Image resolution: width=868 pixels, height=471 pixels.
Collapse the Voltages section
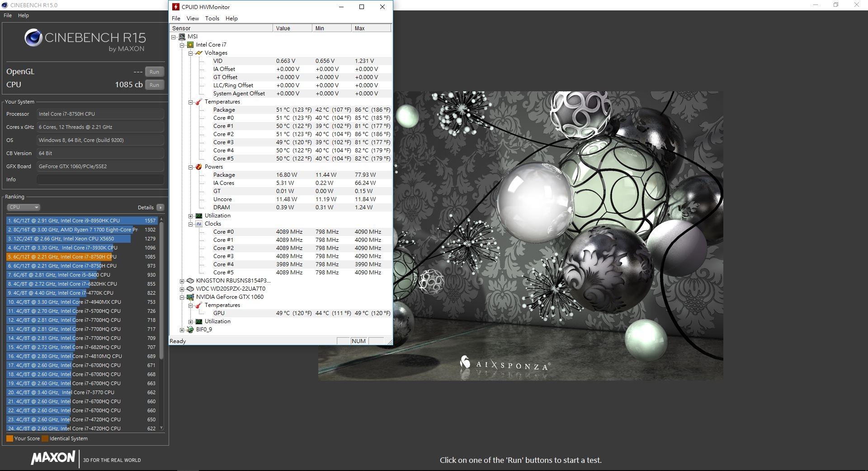pyautogui.click(x=190, y=53)
